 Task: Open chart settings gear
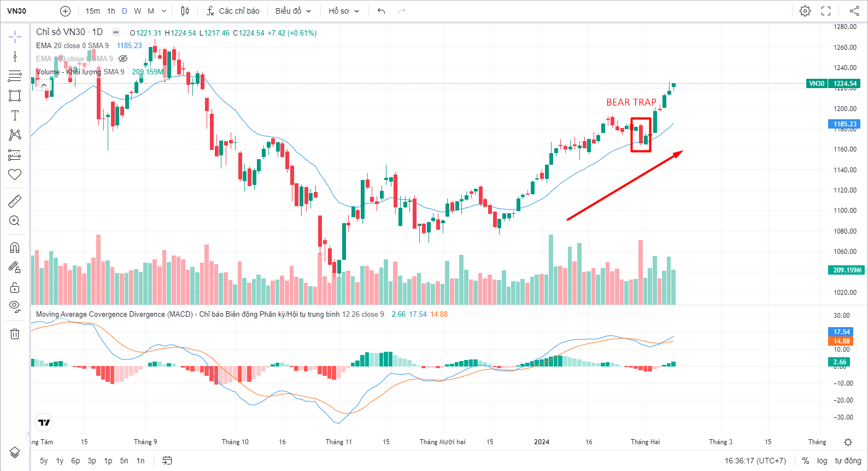805,11
